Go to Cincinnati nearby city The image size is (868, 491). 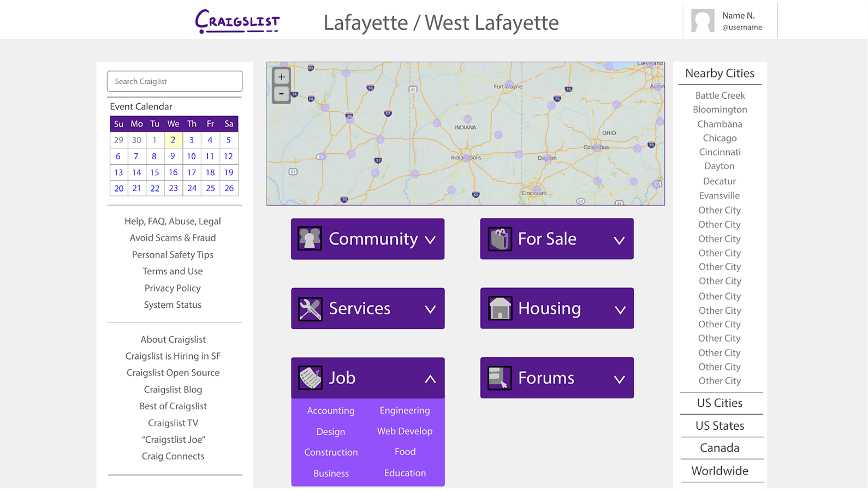[x=720, y=152]
